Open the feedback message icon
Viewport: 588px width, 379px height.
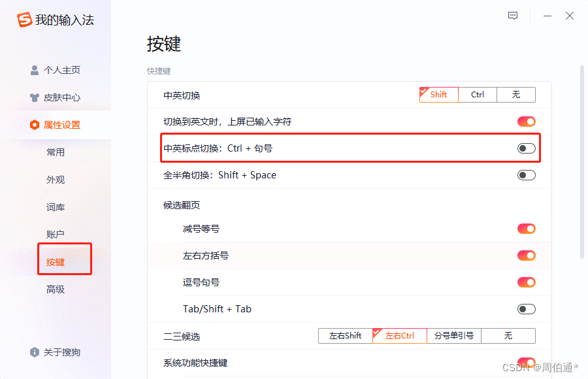[514, 16]
